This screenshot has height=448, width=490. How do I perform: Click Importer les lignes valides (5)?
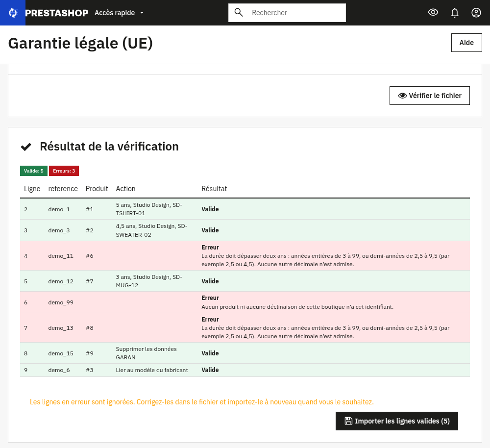point(396,421)
